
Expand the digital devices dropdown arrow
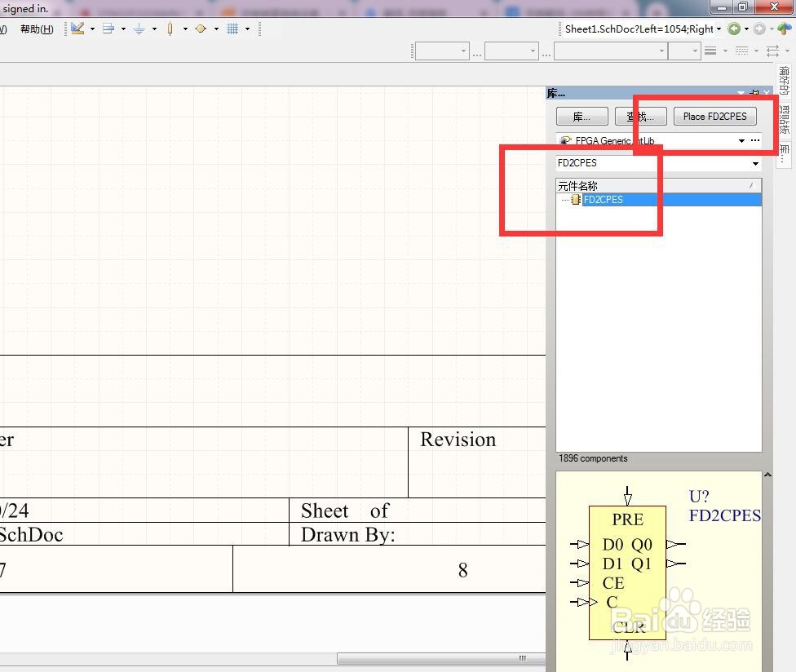pyautogui.click(x=185, y=29)
